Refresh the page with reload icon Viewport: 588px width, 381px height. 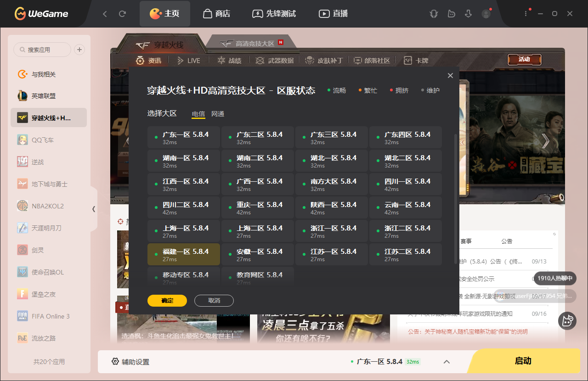(122, 14)
